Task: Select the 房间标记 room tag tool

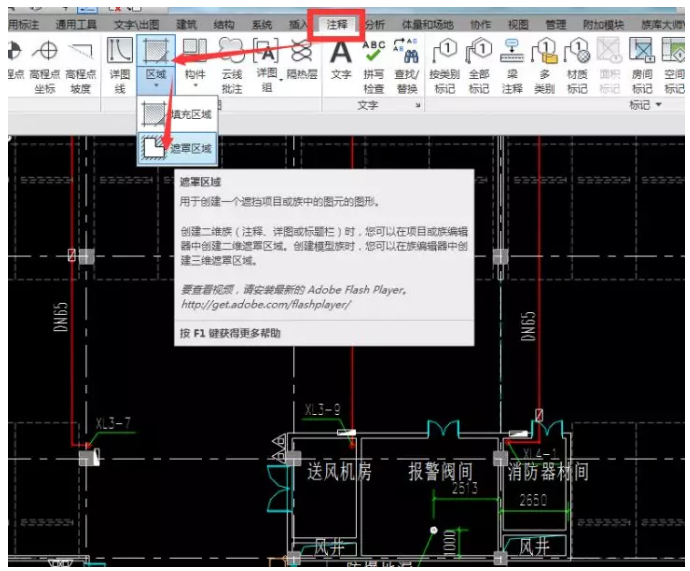Action: click(642, 66)
